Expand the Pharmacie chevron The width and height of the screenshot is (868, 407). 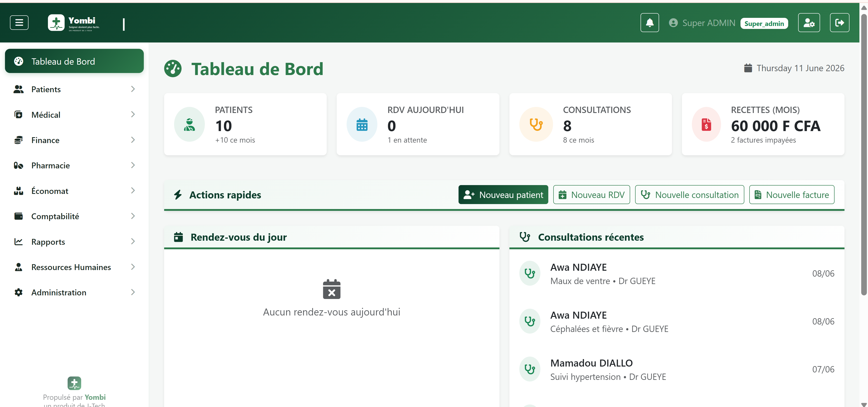pos(133,165)
